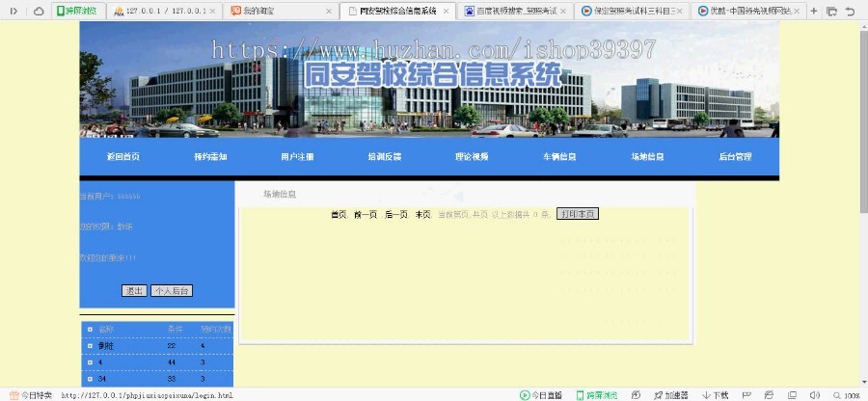Click the square bullet icon beside 34
This screenshot has height=401, width=868.
(90, 379)
